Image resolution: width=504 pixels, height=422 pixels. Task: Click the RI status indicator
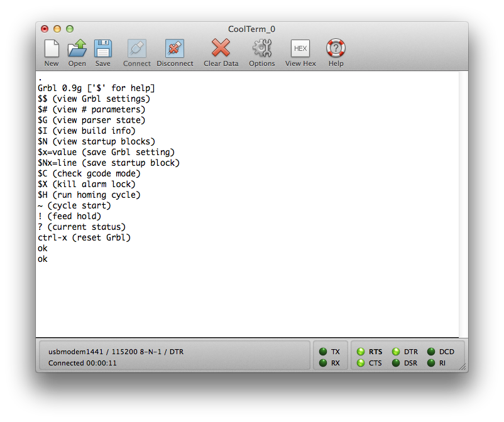tap(431, 363)
